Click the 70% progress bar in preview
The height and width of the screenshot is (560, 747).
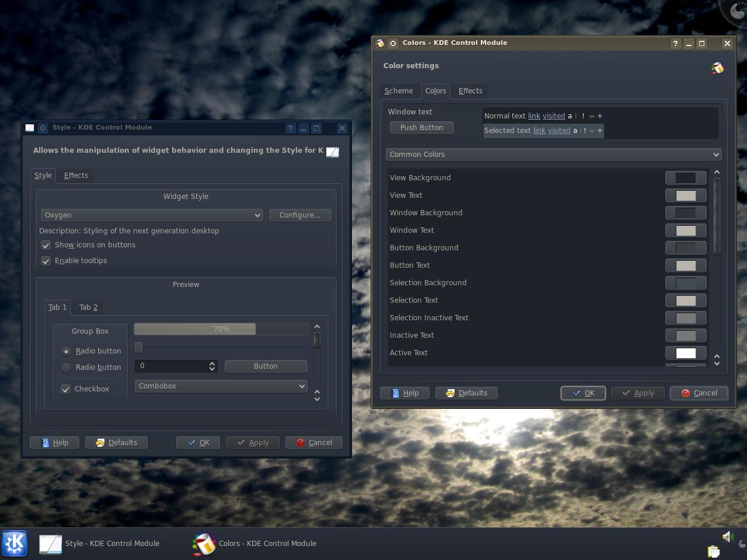[221, 329]
